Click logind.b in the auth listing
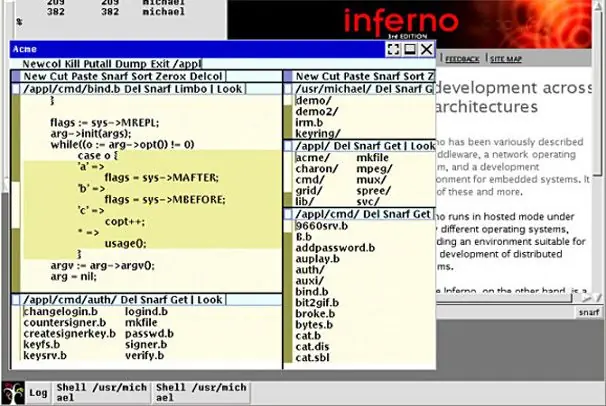606x406 pixels. 146,311
